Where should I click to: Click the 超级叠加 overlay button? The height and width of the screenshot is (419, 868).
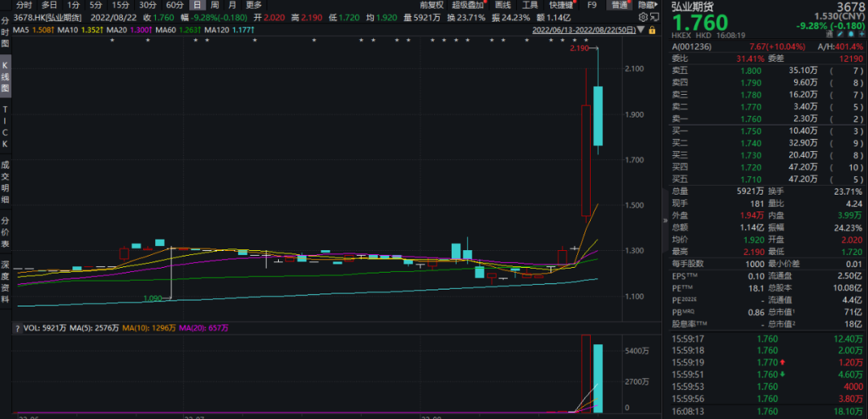468,5
